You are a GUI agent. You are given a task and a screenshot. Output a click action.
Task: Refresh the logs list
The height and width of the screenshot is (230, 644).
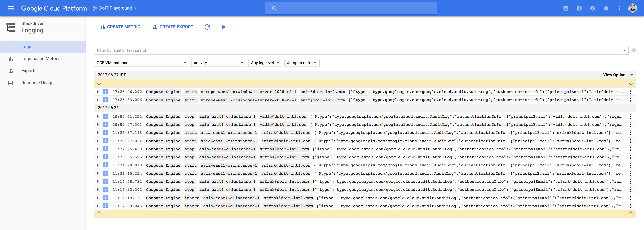(207, 27)
